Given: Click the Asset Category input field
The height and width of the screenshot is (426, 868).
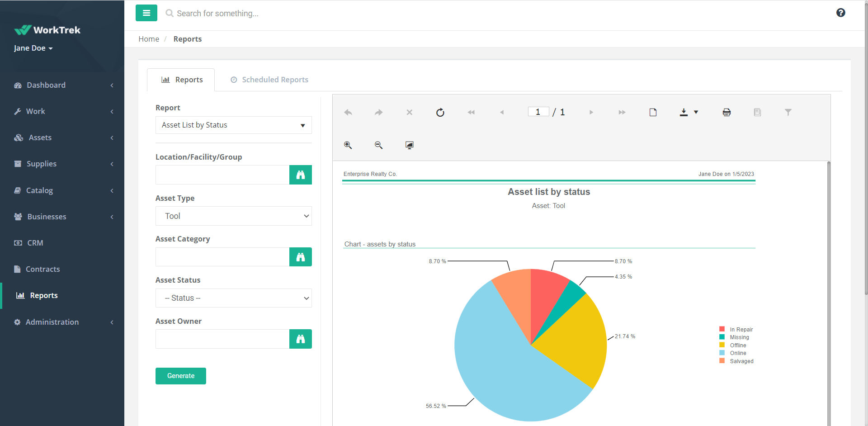Looking at the screenshot, I should point(222,257).
